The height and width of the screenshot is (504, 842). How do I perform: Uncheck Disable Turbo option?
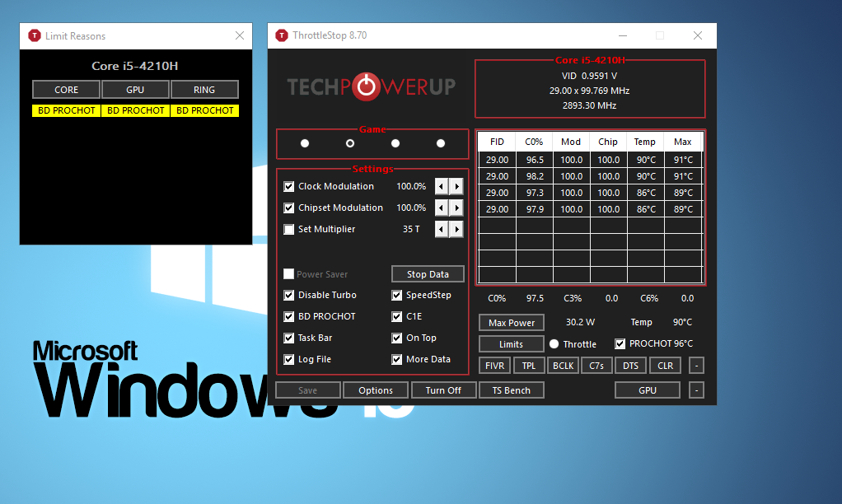289,295
